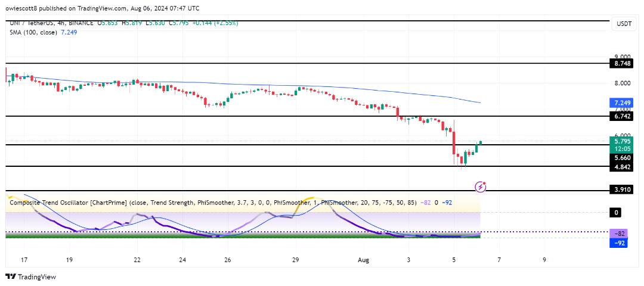Click the 29 date axis label
The width and height of the screenshot is (644, 286).
[295, 260]
